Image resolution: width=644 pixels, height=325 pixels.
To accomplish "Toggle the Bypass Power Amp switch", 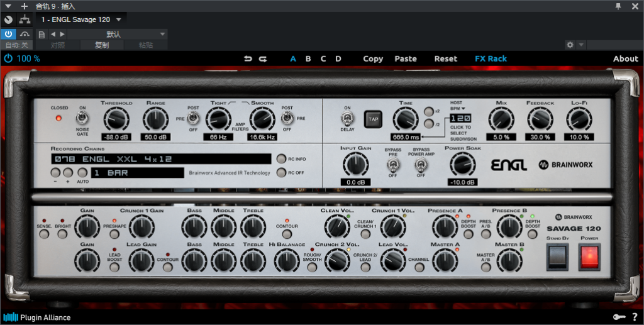I will (421, 165).
